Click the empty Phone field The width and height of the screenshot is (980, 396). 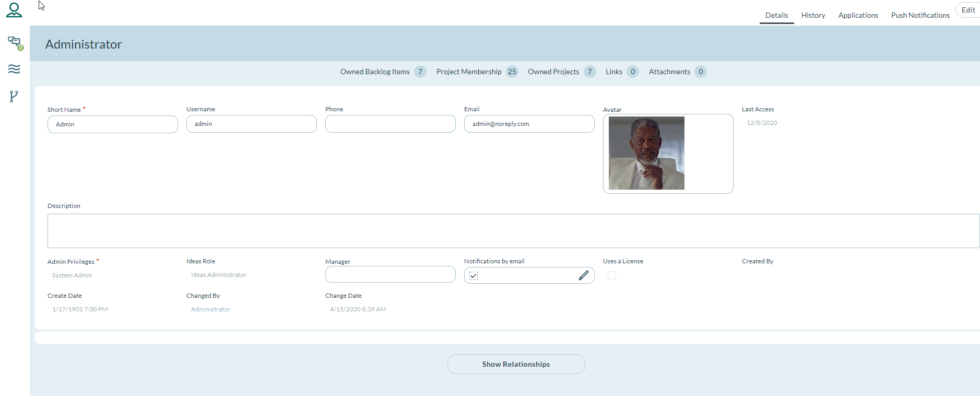[x=391, y=124]
